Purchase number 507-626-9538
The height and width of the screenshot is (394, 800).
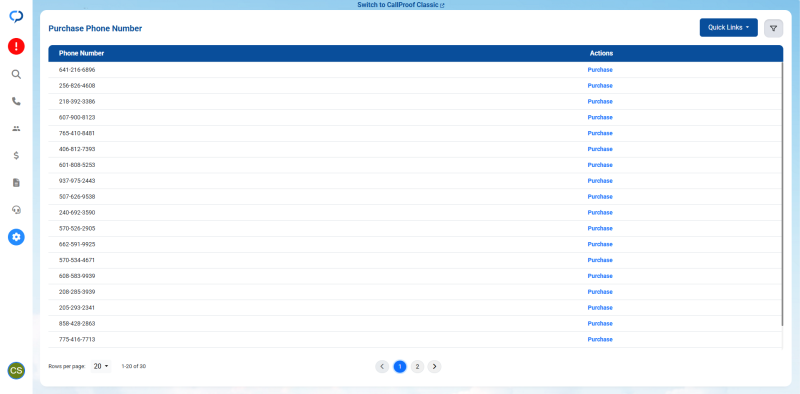coord(600,196)
